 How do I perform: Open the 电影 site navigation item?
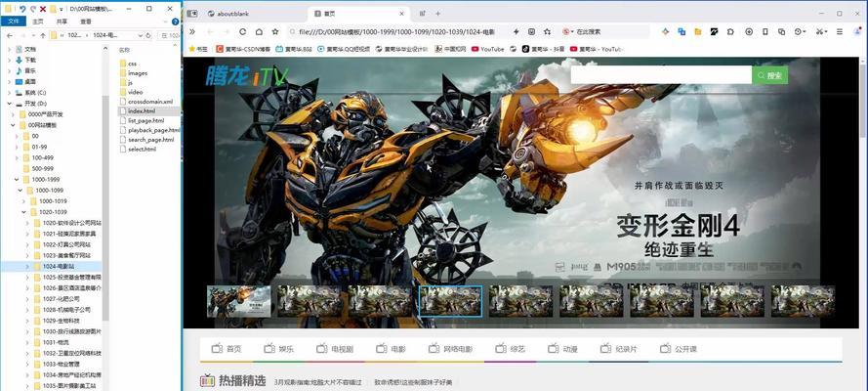pos(391,349)
